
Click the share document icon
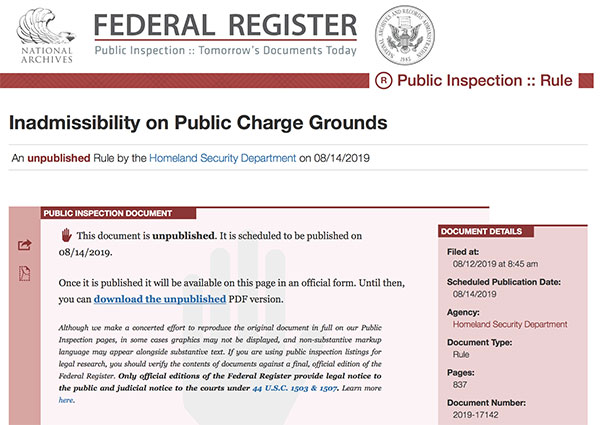click(25, 245)
